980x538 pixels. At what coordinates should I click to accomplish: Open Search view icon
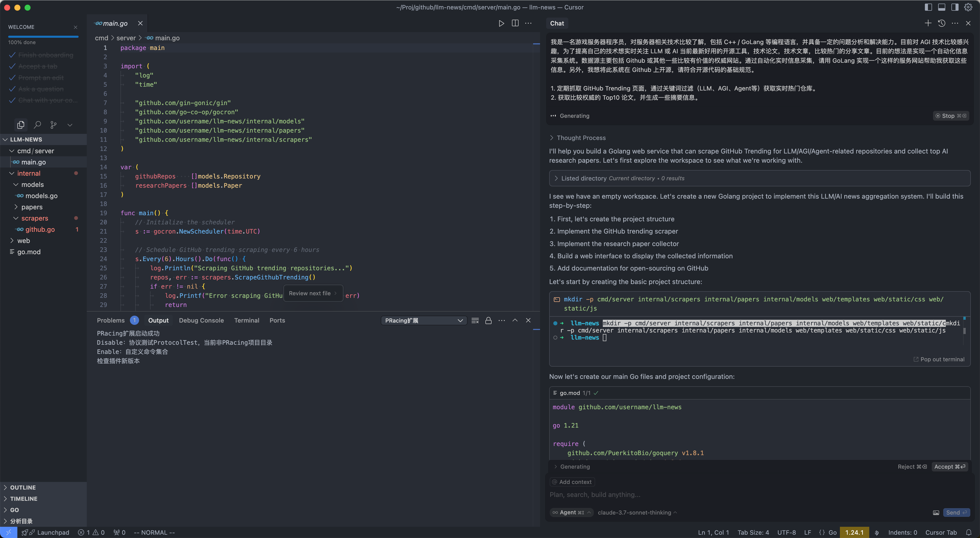point(37,125)
